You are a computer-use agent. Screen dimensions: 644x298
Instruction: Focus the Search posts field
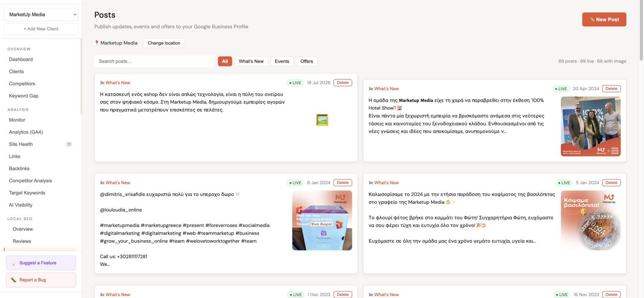click(x=154, y=61)
